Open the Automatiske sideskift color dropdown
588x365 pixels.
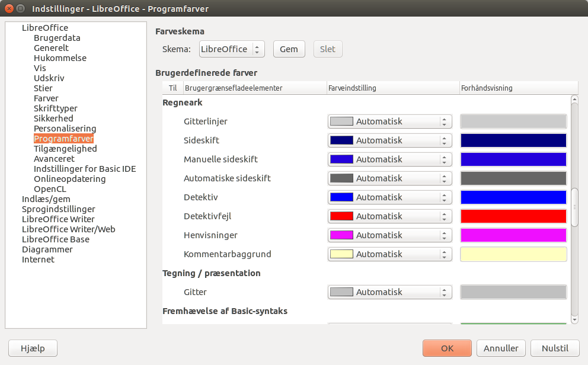[x=389, y=178]
